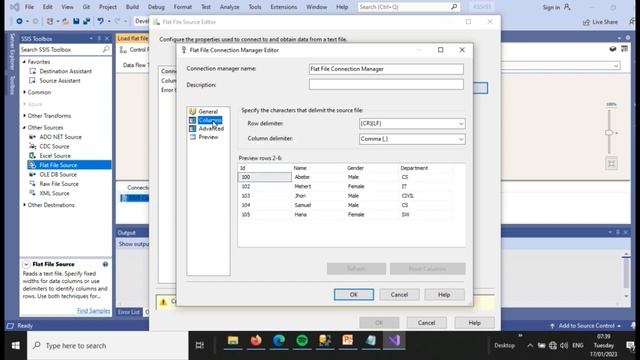Click the ADO NET Source icon
The height and width of the screenshot is (360, 640).
tap(33, 137)
